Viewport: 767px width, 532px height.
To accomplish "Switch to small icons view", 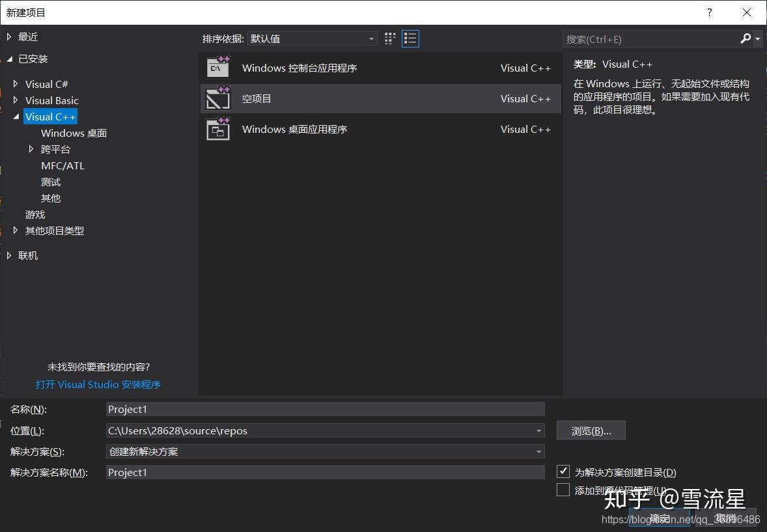I will pyautogui.click(x=389, y=38).
